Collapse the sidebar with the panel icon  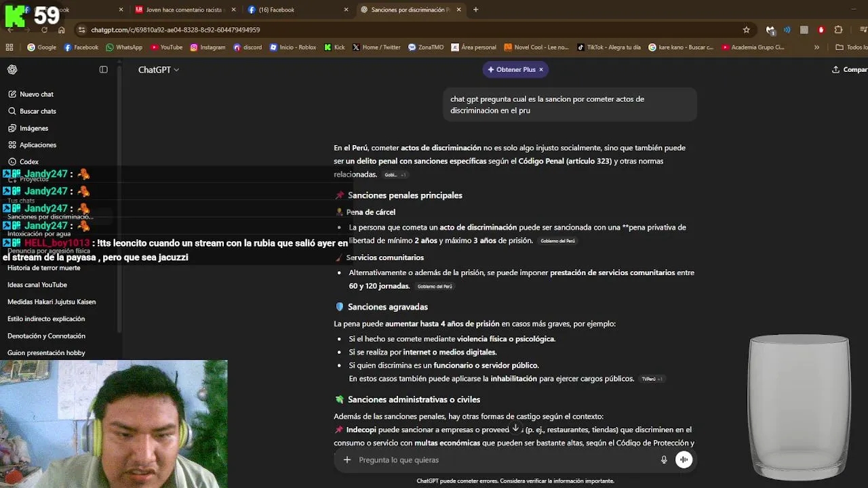(x=103, y=69)
